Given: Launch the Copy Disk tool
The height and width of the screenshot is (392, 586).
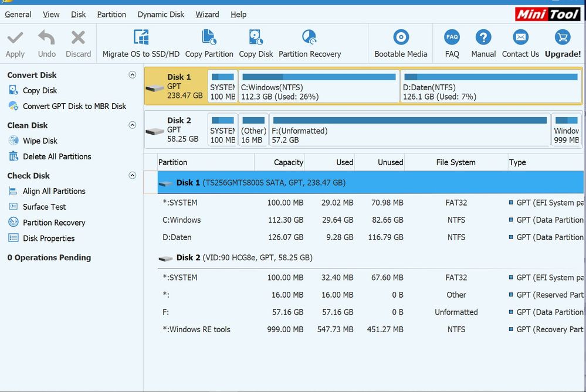Looking at the screenshot, I should coord(256,39).
